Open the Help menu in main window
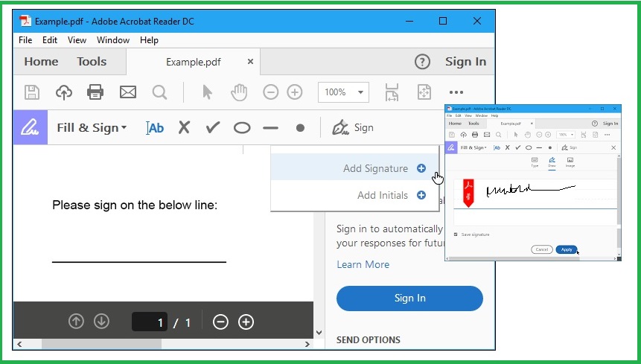 click(x=149, y=40)
